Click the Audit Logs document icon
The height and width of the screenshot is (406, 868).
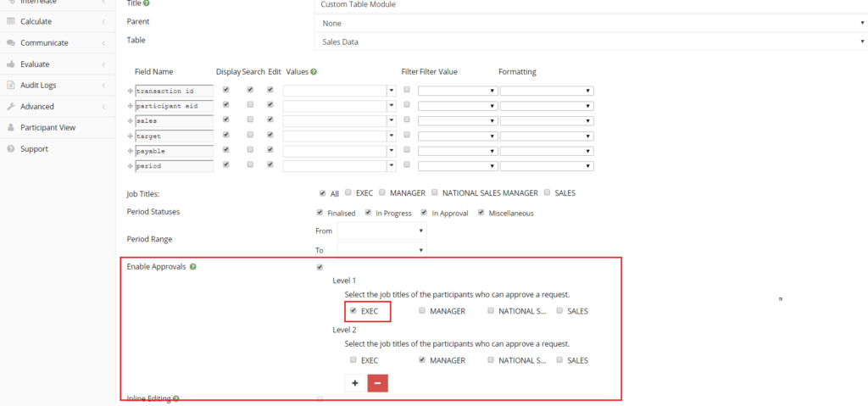coord(10,86)
